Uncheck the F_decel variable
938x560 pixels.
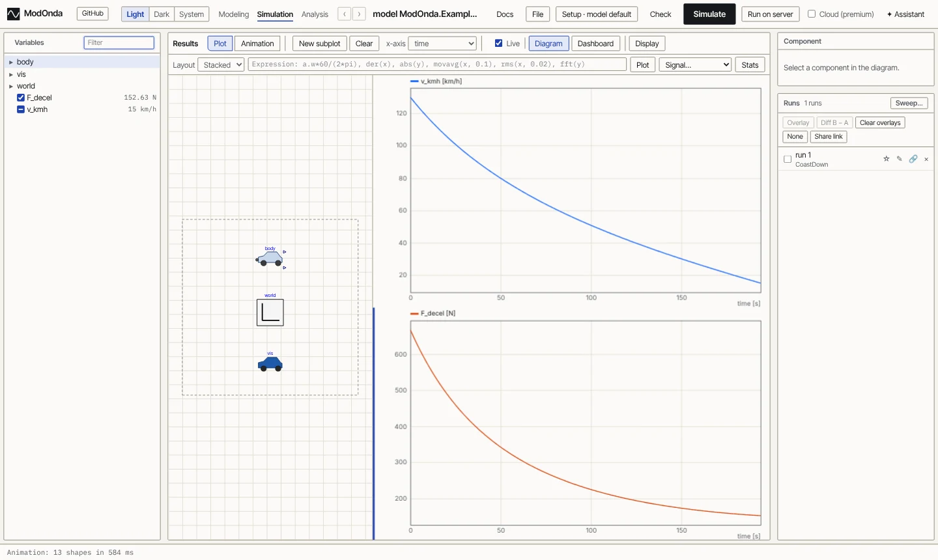(21, 98)
